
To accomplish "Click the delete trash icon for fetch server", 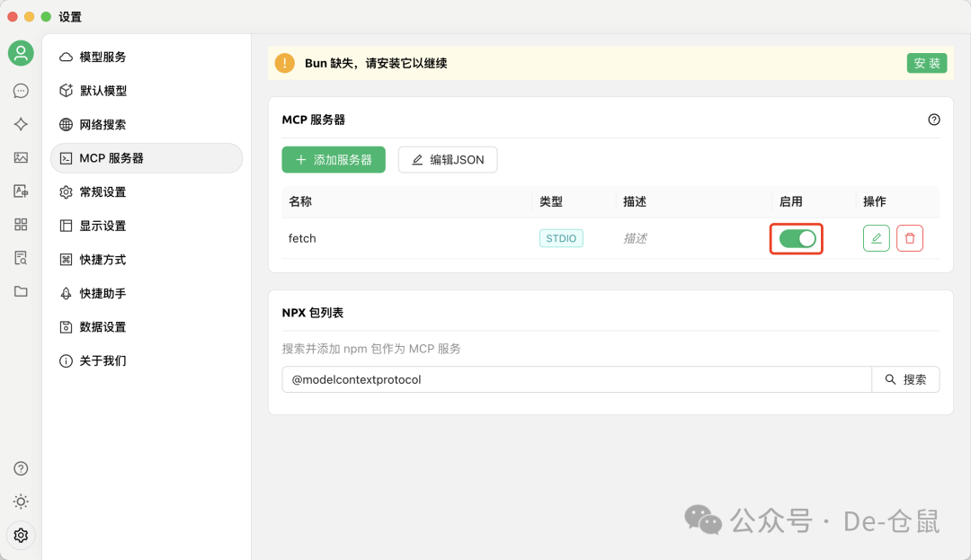I will tap(910, 237).
